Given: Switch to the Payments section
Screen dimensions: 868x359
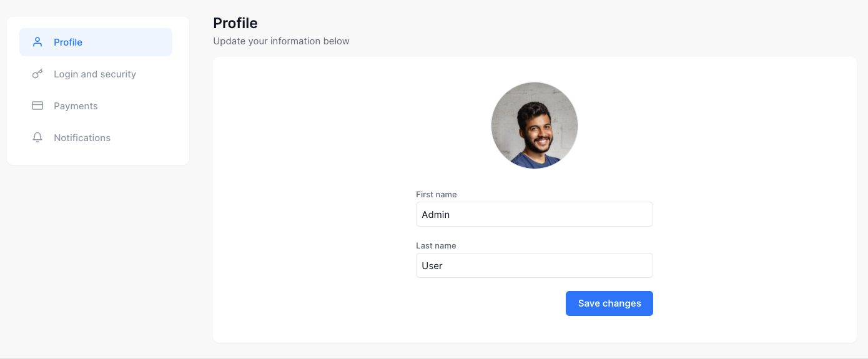Looking at the screenshot, I should pyautogui.click(x=76, y=106).
